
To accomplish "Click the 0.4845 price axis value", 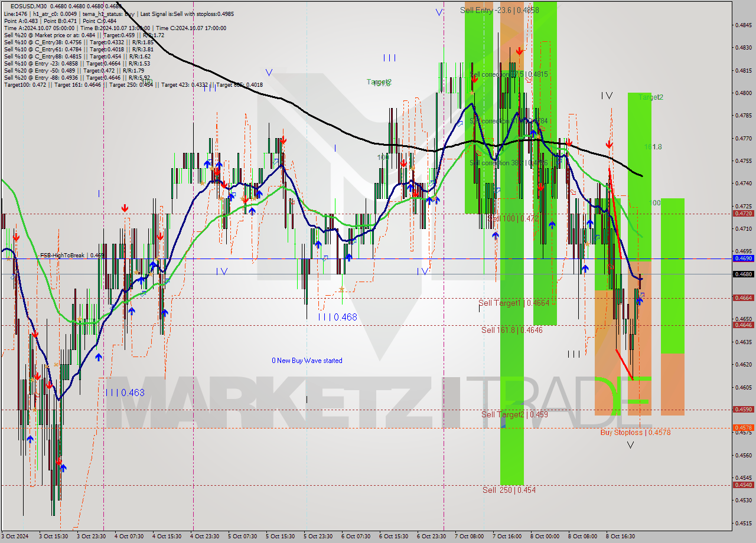I will (x=743, y=25).
